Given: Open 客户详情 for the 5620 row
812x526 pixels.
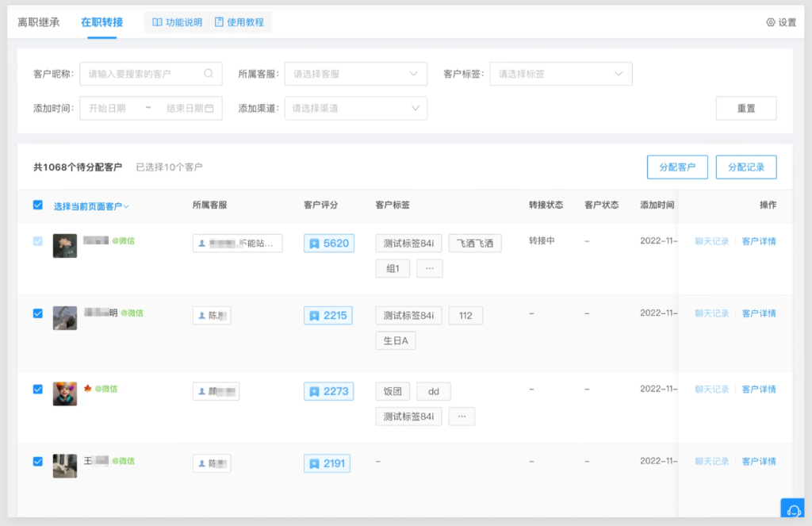Looking at the screenshot, I should pyautogui.click(x=759, y=241).
